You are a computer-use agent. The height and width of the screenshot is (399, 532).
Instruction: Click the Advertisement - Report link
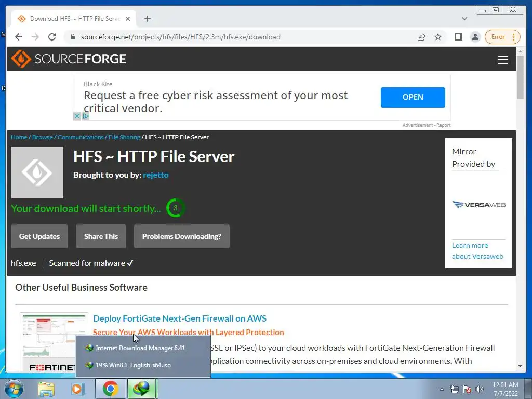427,125
